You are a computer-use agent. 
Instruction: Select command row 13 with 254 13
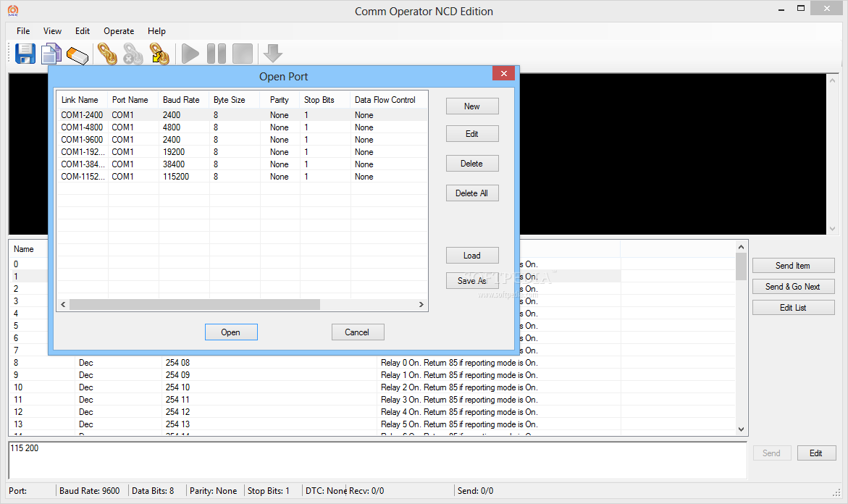pyautogui.click(x=373, y=424)
